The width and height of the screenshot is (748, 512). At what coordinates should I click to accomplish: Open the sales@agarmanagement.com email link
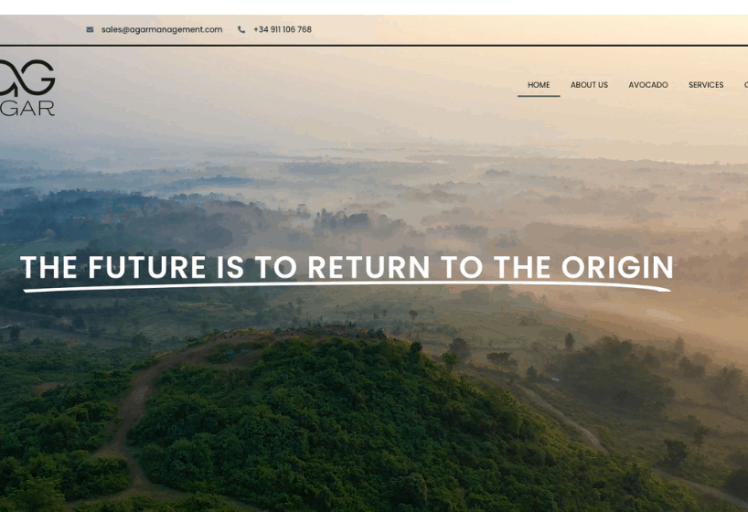click(162, 30)
